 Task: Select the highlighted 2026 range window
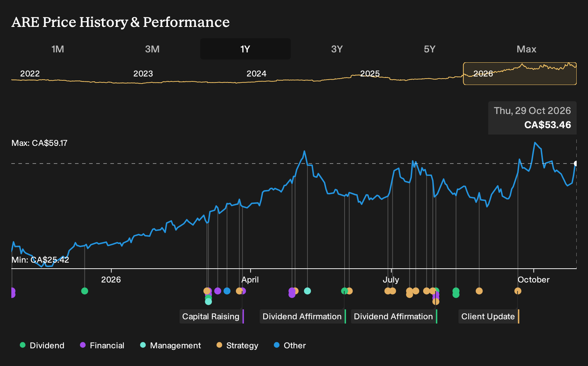pyautogui.click(x=520, y=74)
